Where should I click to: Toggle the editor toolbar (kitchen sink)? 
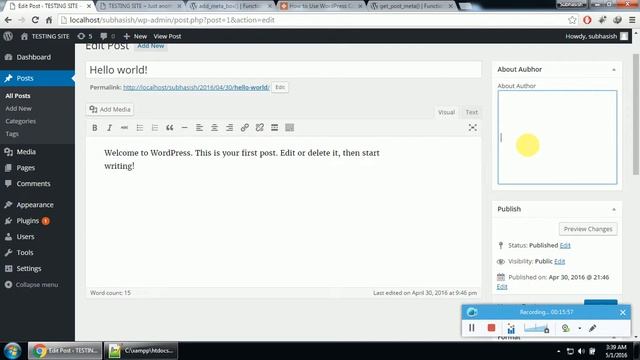(290, 128)
